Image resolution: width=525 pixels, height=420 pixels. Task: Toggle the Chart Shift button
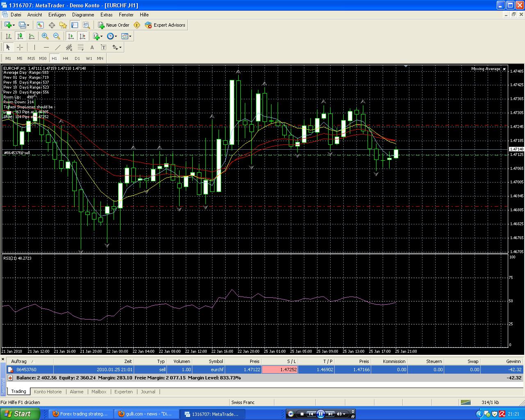tap(82, 36)
